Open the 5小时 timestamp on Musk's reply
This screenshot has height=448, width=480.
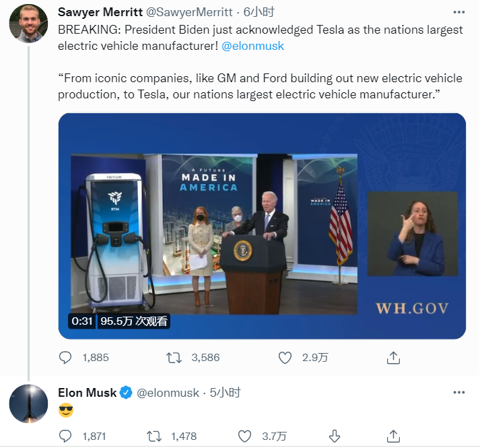pyautogui.click(x=225, y=392)
